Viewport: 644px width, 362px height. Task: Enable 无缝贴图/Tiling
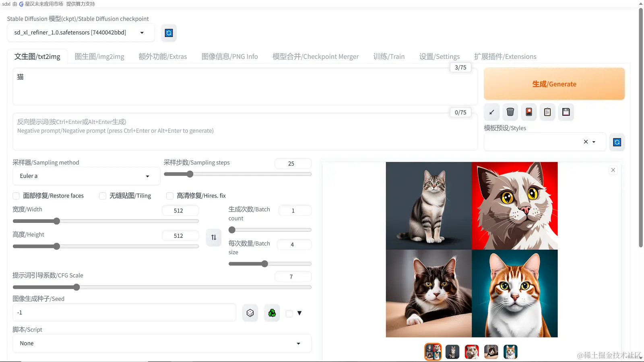103,196
